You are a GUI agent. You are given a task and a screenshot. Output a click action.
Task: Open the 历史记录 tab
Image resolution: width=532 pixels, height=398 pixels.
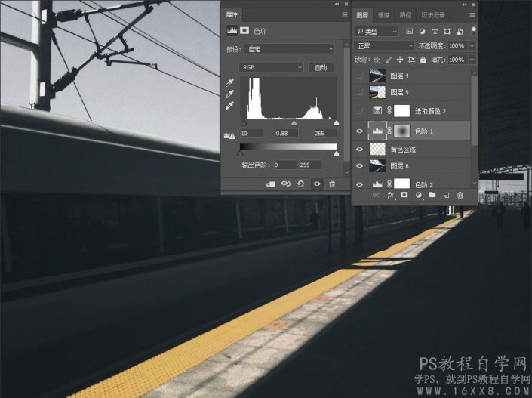[433, 14]
